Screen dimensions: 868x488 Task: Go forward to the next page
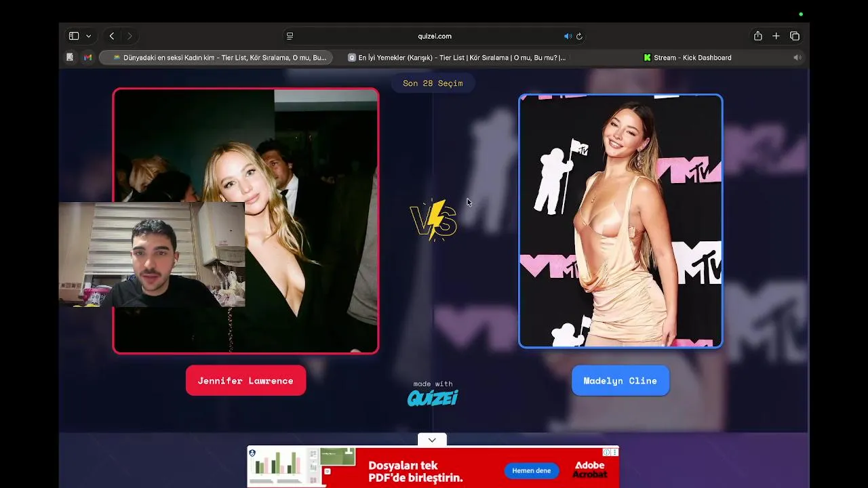(130, 36)
